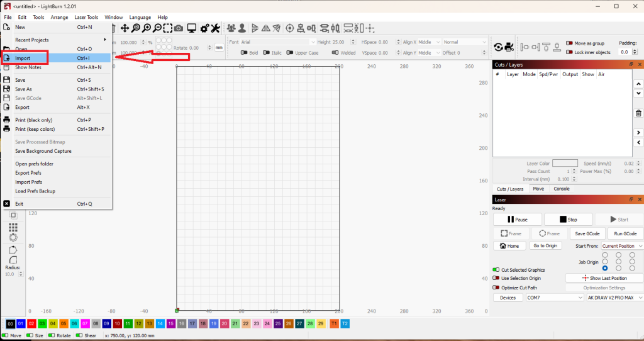Screen dimensions: 644x341
Task: Switch to the Console tab
Action: tap(562, 189)
